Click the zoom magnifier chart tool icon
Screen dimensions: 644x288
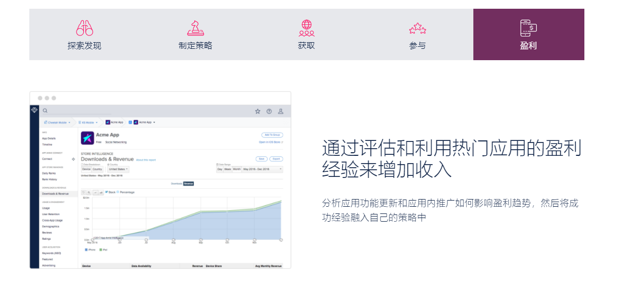click(x=88, y=192)
